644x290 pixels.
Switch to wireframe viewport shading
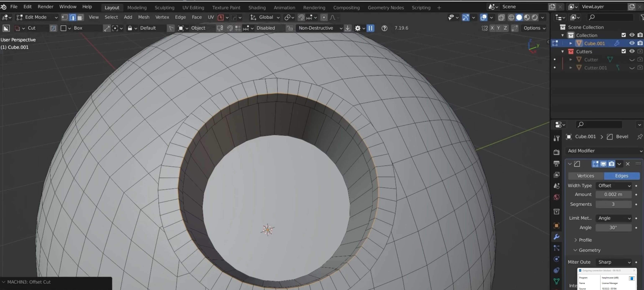511,17
